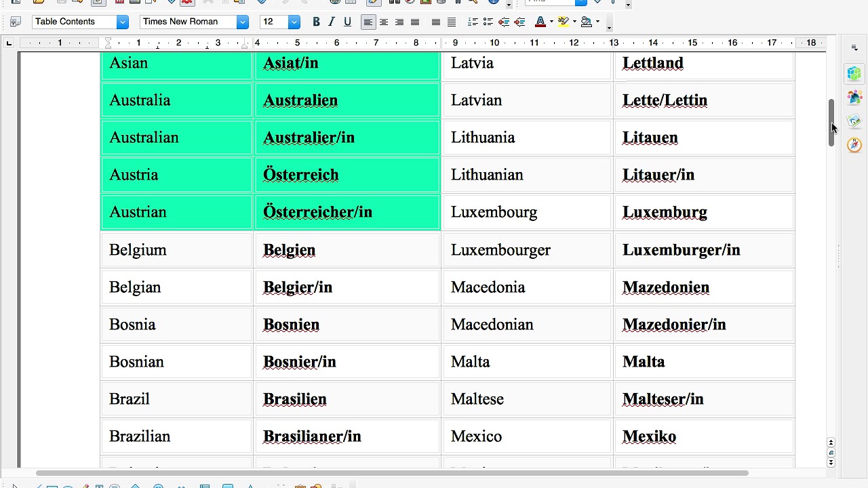Toggle Italic formatting
Viewport: 868px width, 488px height.
pyautogui.click(x=332, y=22)
